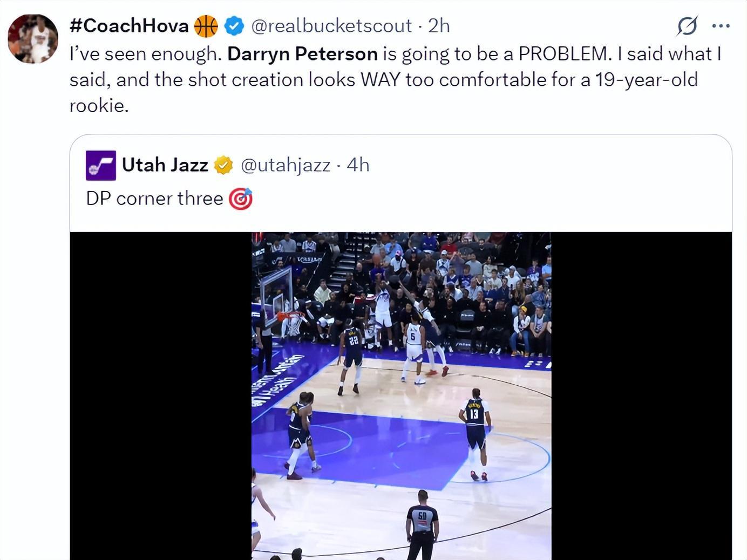Click the referee number 50 in video
Screen dimensions: 747x560
[x=422, y=524]
